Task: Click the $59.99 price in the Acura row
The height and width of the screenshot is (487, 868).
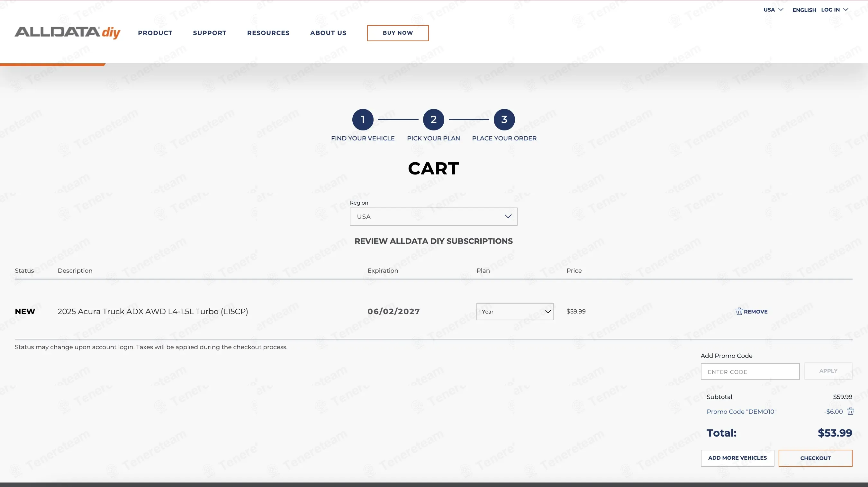Action: tap(576, 312)
